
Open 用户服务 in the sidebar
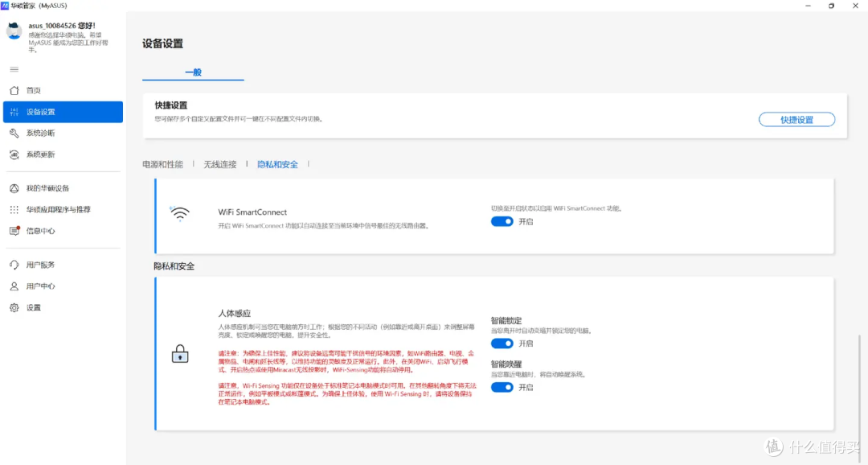[x=63, y=265]
